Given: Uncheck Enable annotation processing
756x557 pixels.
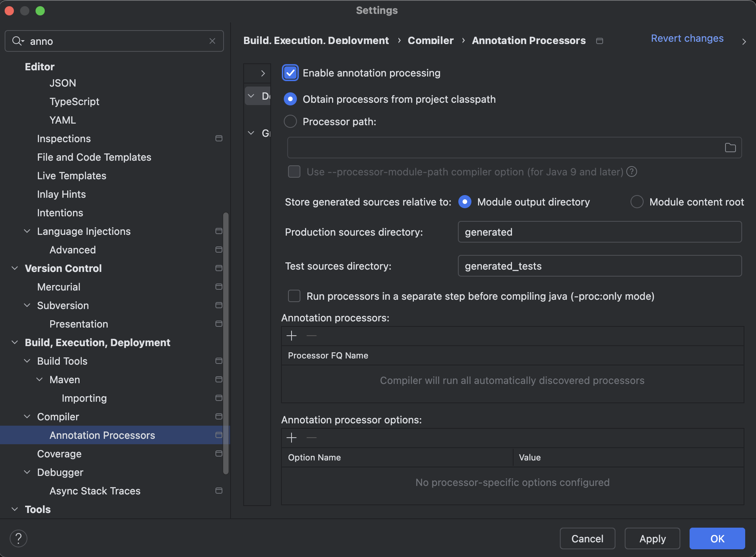Looking at the screenshot, I should [x=290, y=73].
